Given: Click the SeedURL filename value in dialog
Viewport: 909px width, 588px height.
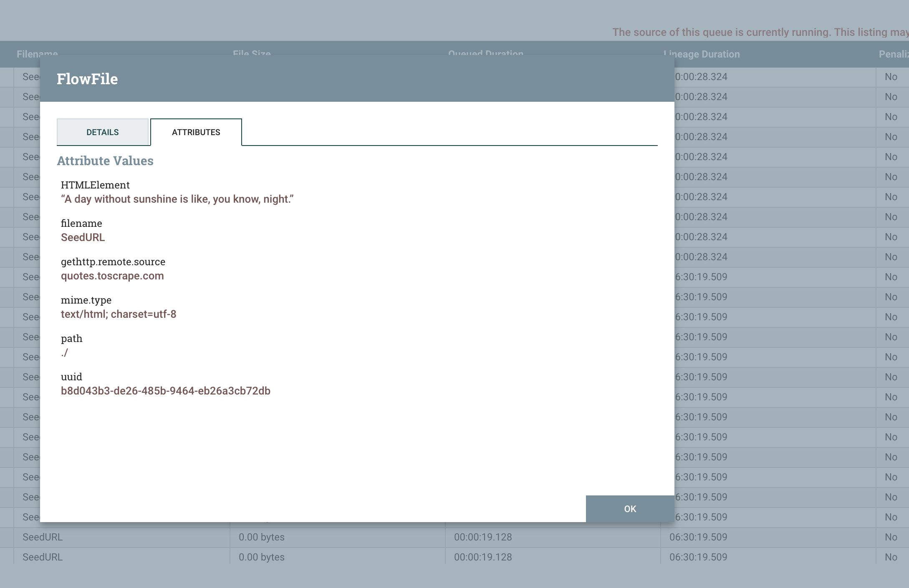Looking at the screenshot, I should (x=83, y=237).
